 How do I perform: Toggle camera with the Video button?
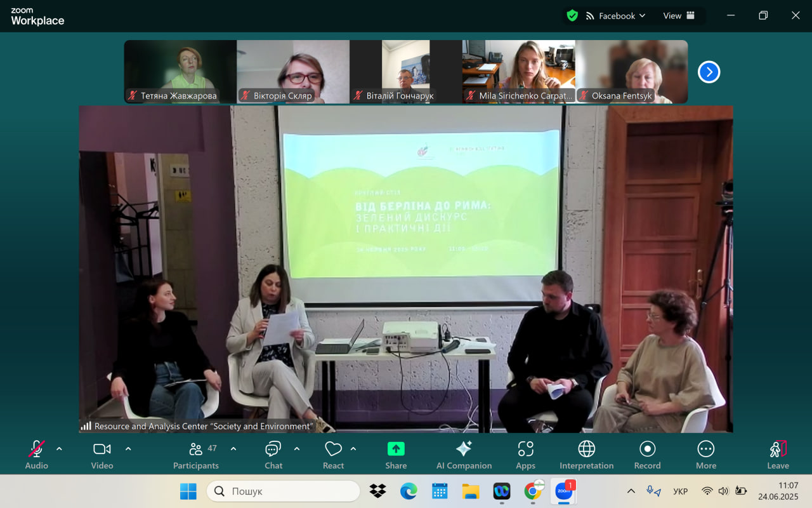[x=101, y=450]
